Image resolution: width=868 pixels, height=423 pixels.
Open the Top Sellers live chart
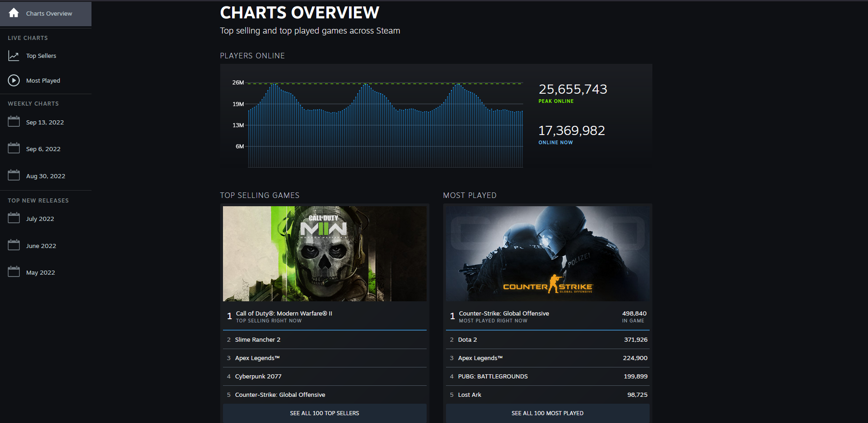click(41, 56)
